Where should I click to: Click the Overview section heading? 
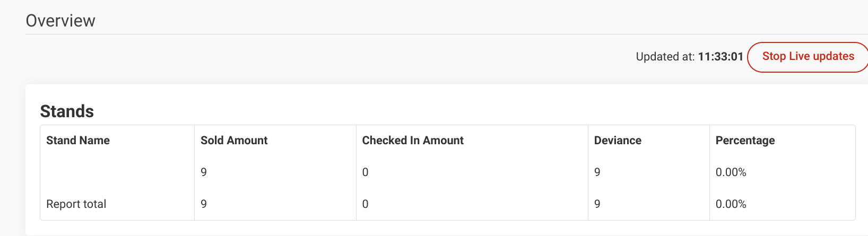60,21
